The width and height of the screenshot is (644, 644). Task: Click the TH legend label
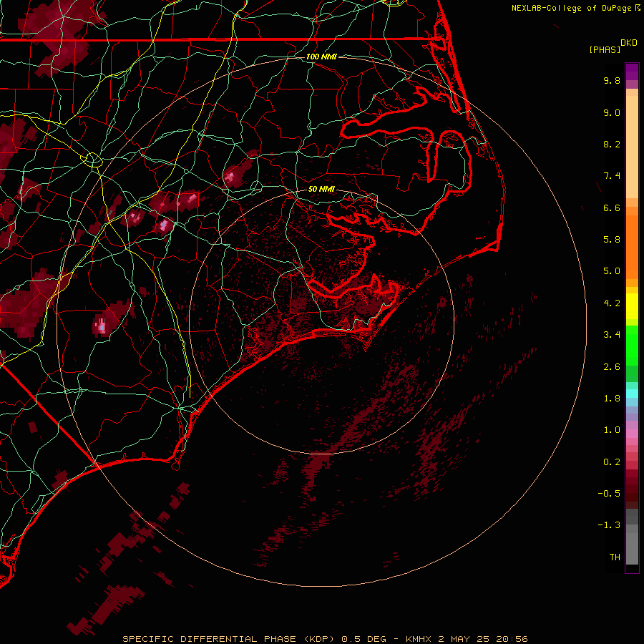tap(615, 557)
